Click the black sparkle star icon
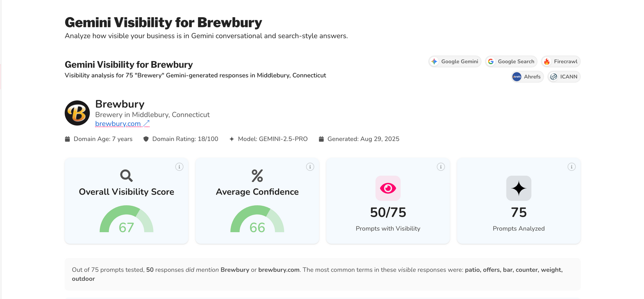This screenshot has height=299, width=644. (x=519, y=188)
